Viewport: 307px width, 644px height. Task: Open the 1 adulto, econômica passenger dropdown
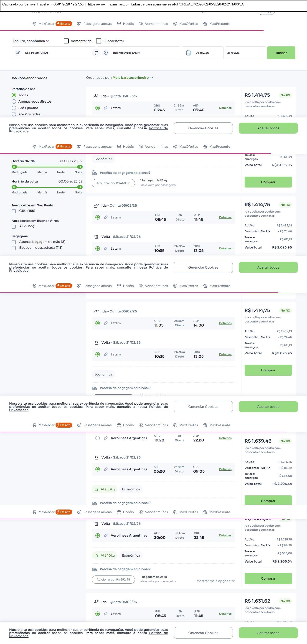tap(31, 41)
